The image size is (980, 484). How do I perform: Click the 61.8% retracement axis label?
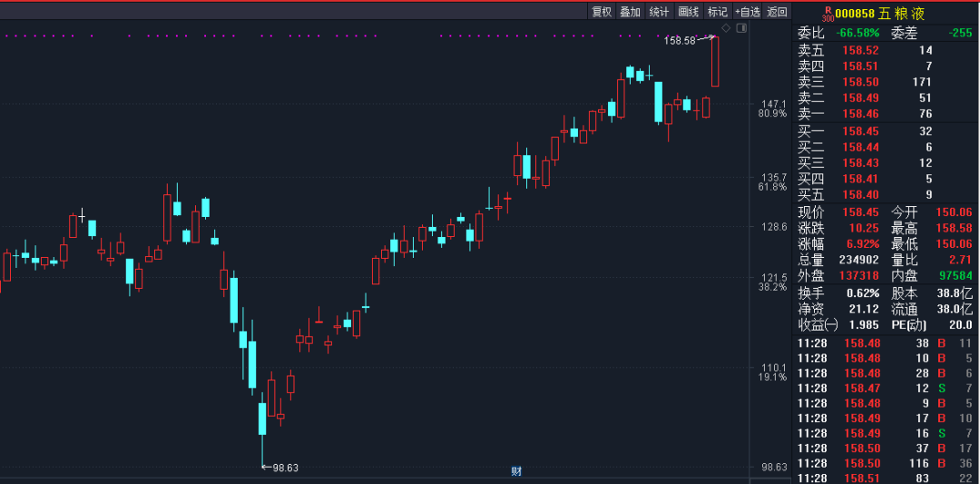point(772,187)
